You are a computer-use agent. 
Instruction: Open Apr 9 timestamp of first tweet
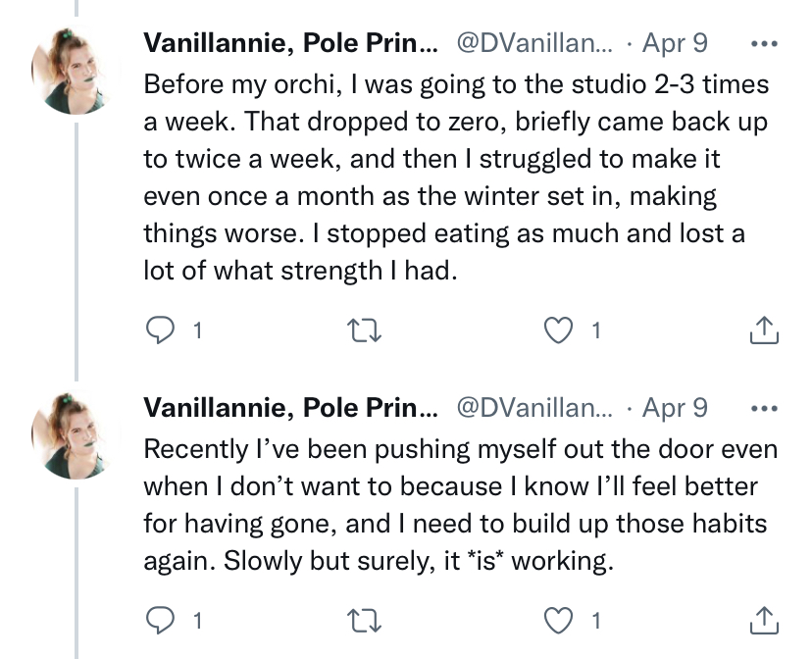tap(675, 44)
